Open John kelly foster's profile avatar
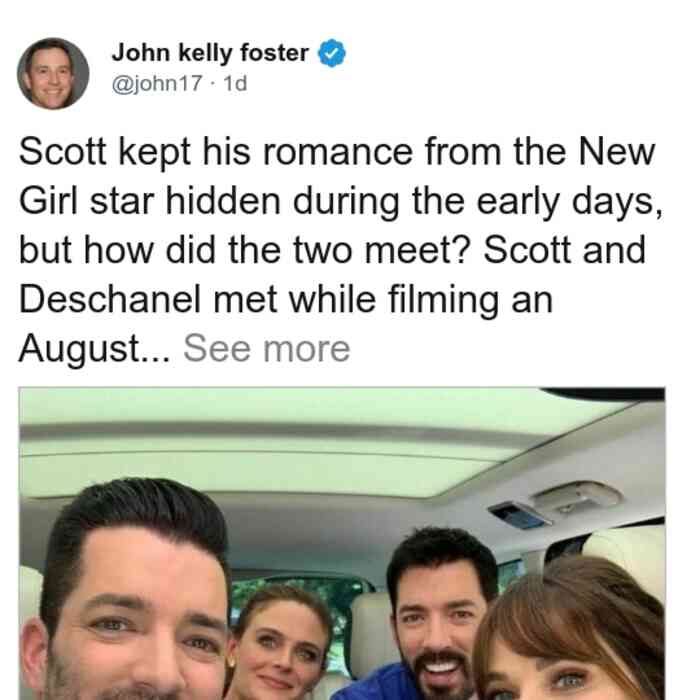Screen dimensions: 700x700 coord(53,74)
